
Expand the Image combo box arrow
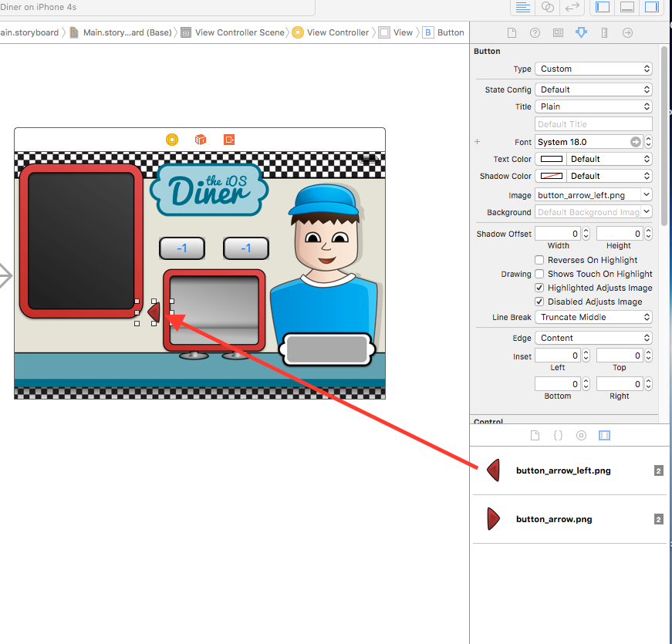point(647,195)
